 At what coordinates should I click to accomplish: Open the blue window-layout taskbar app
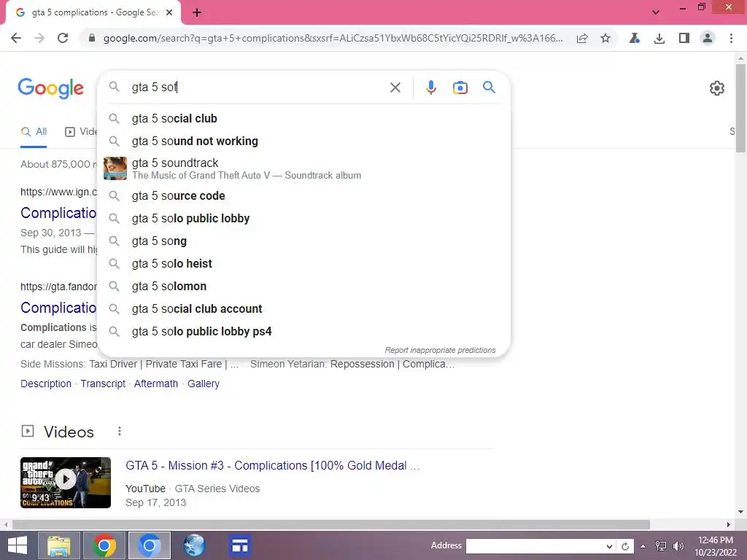click(239, 545)
